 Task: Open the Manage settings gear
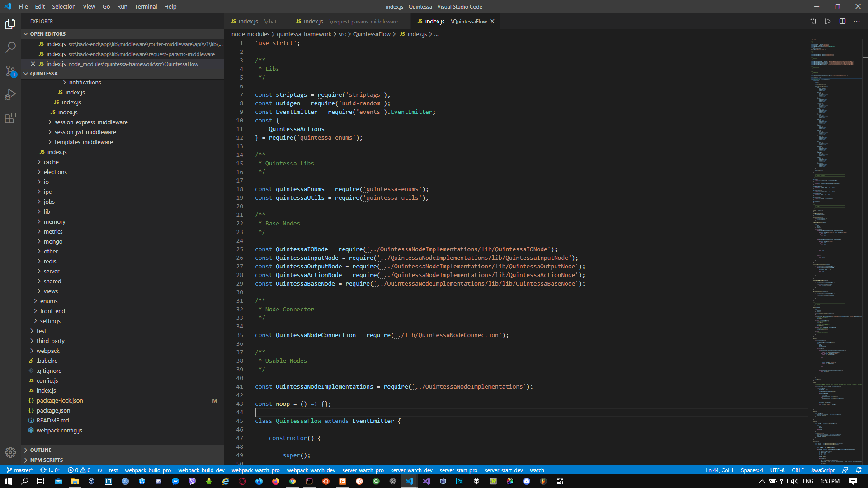coord(10,452)
